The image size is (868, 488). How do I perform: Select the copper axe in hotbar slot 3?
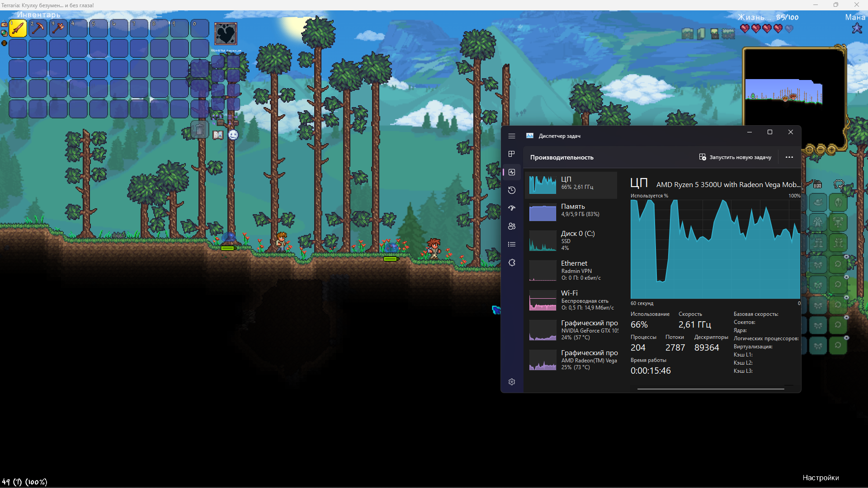(58, 28)
